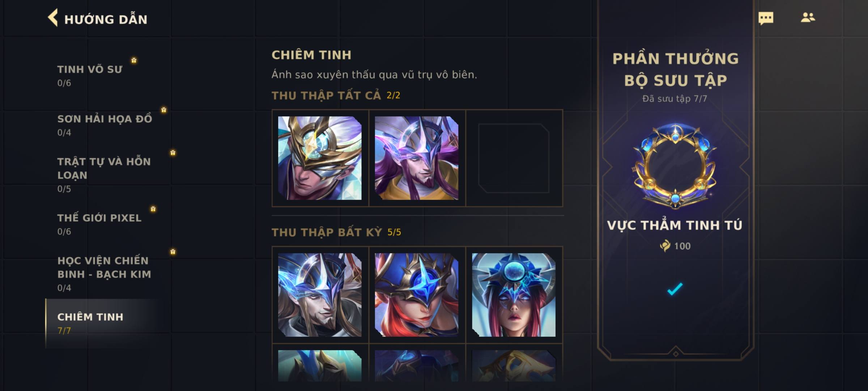Image resolution: width=868 pixels, height=391 pixels.
Task: Open the red-haired star-hat skin thumbnail
Action: pyautogui.click(x=417, y=295)
